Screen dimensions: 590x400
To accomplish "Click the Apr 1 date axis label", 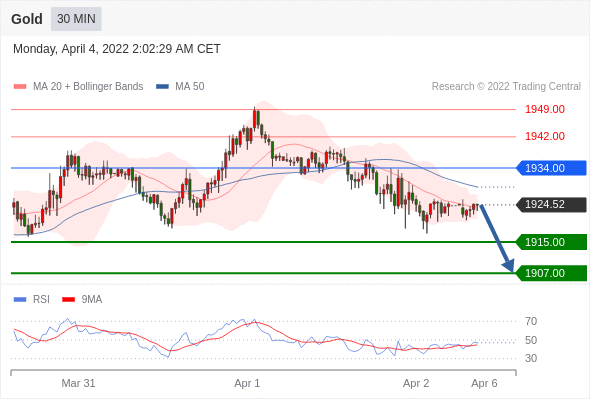I will pyautogui.click(x=247, y=383).
